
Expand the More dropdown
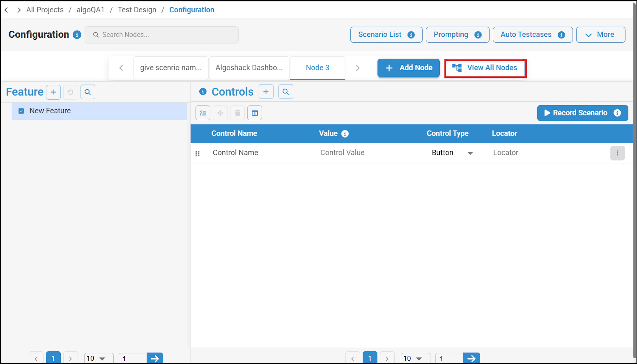601,35
